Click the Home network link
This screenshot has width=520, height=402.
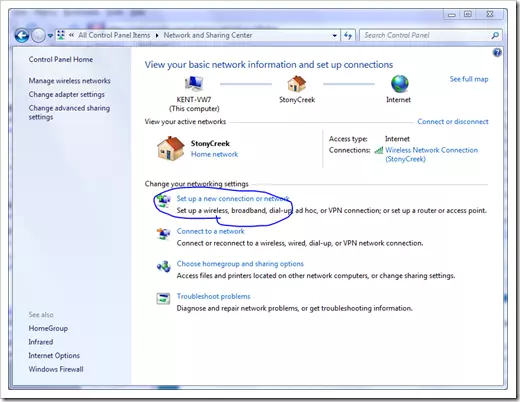[x=214, y=154]
